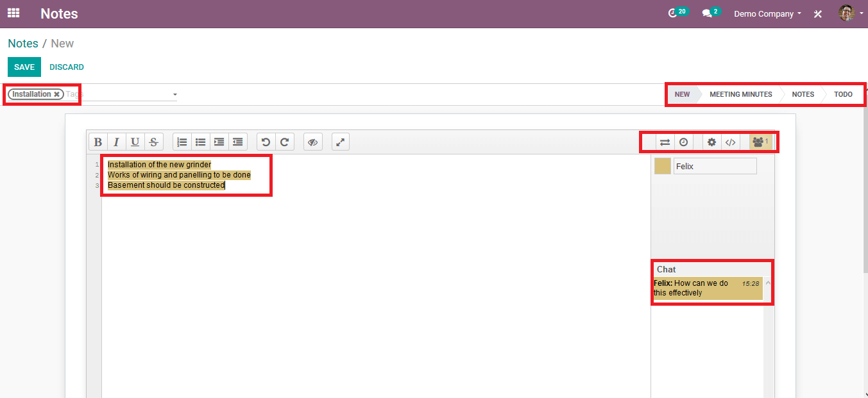
Task: Remove the Installation tag
Action: click(57, 94)
